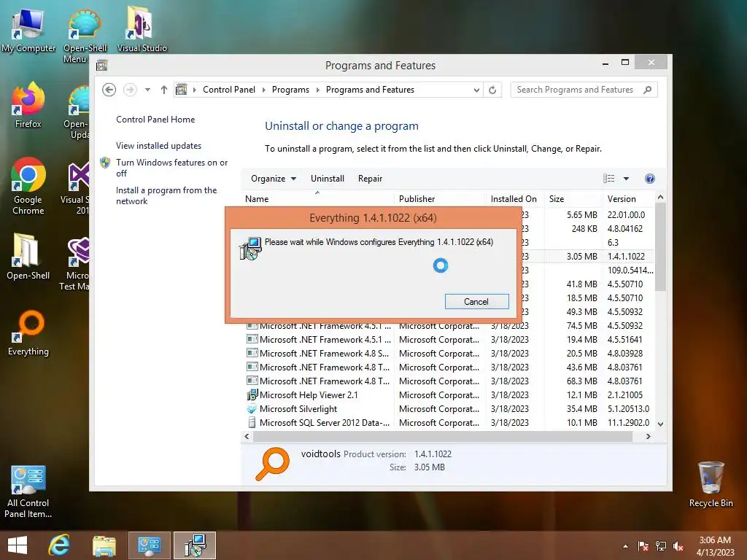747x560 pixels.
Task: Sort by Publisher column header
Action: click(x=440, y=198)
